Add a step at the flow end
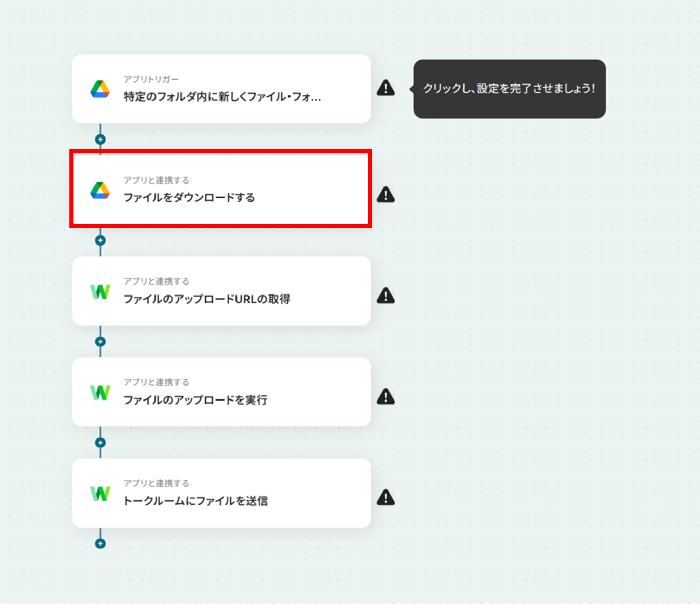The height and width of the screenshot is (604, 700). coord(100,543)
